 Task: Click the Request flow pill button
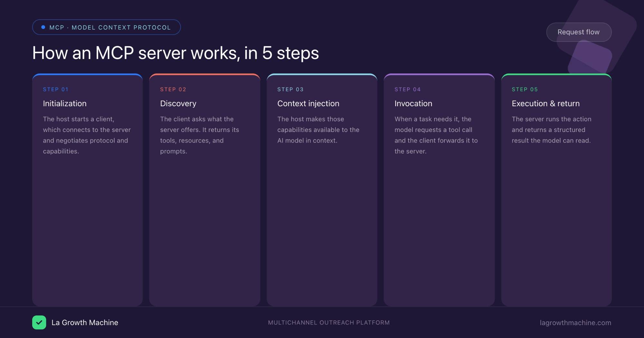[579, 32]
